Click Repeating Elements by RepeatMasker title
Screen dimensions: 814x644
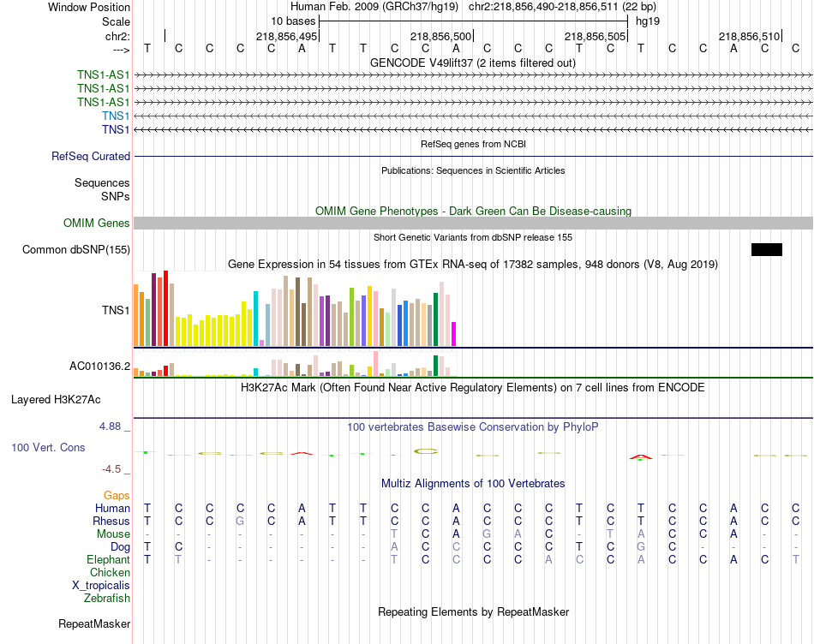[x=474, y=611]
